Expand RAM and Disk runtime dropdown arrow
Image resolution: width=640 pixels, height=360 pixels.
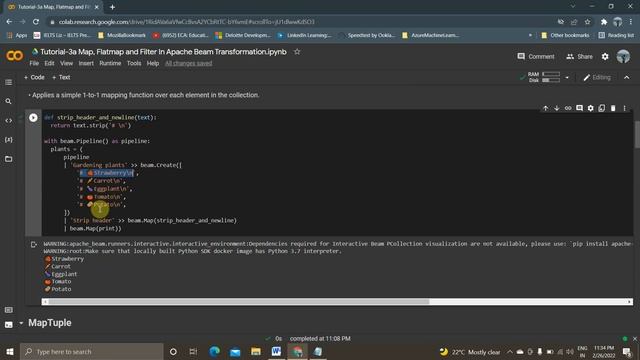click(x=567, y=77)
